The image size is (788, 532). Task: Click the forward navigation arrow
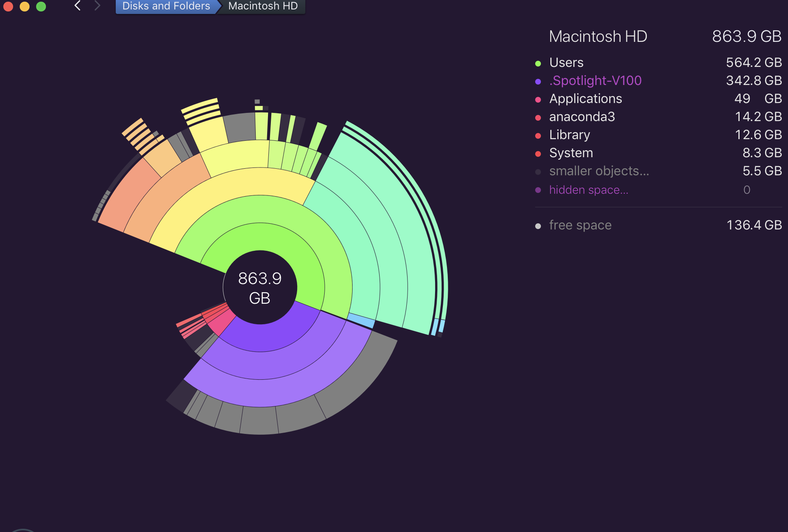click(x=97, y=6)
